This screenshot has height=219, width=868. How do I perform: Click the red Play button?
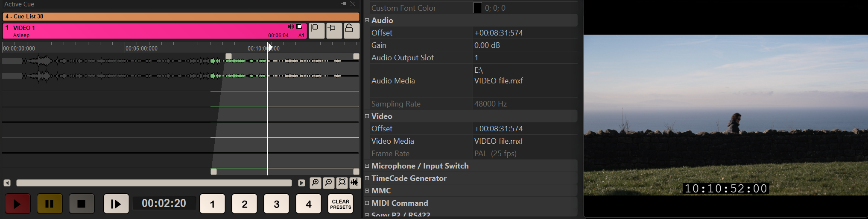coord(18,204)
